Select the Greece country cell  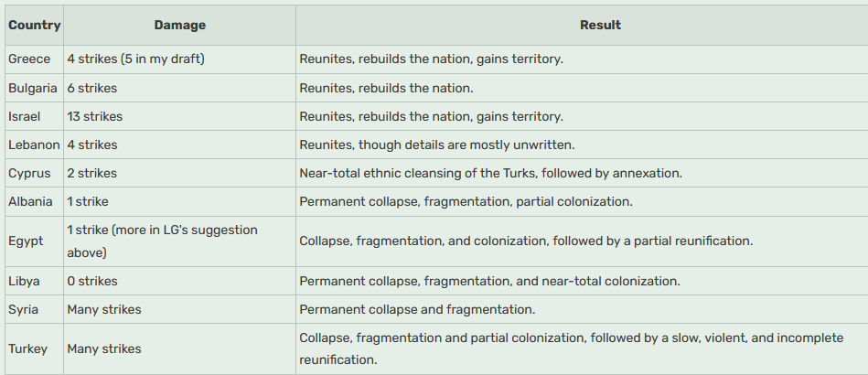pos(29,59)
